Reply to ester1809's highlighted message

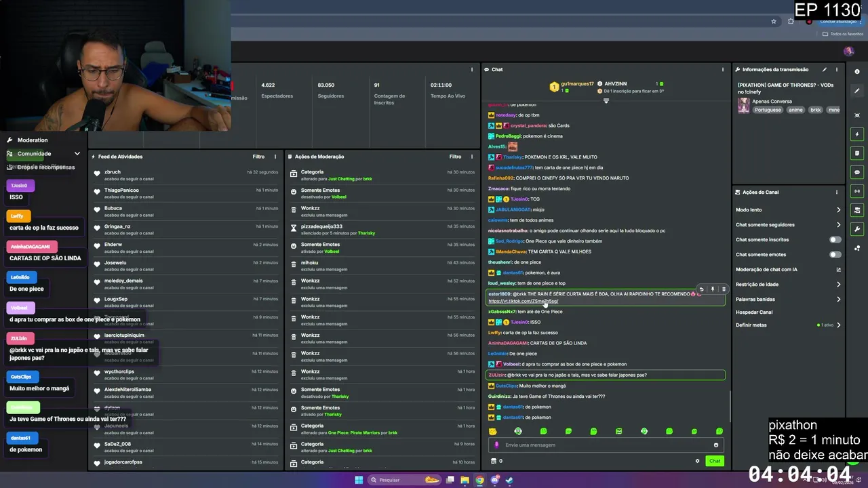(x=701, y=289)
